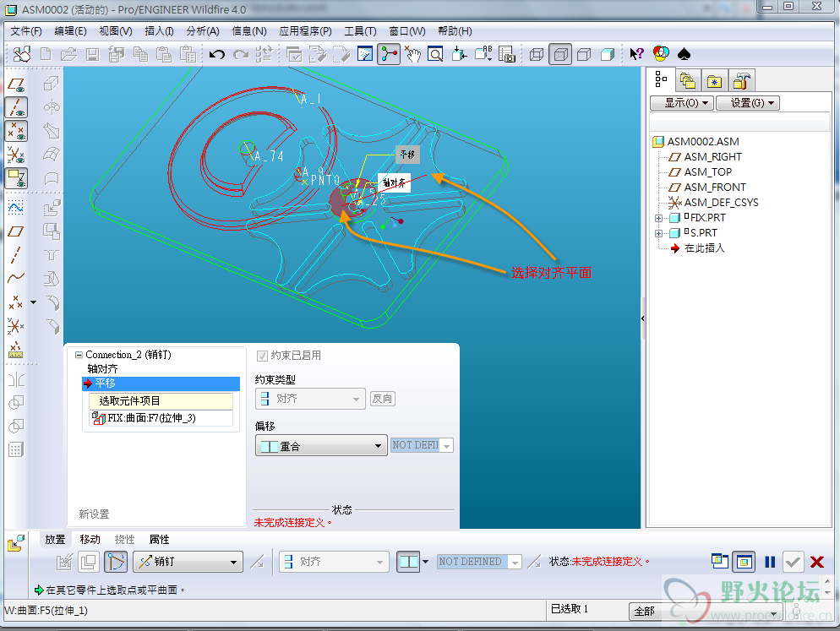
Task: Click the Zoom In magnifier icon
Action: pyautogui.click(x=435, y=54)
